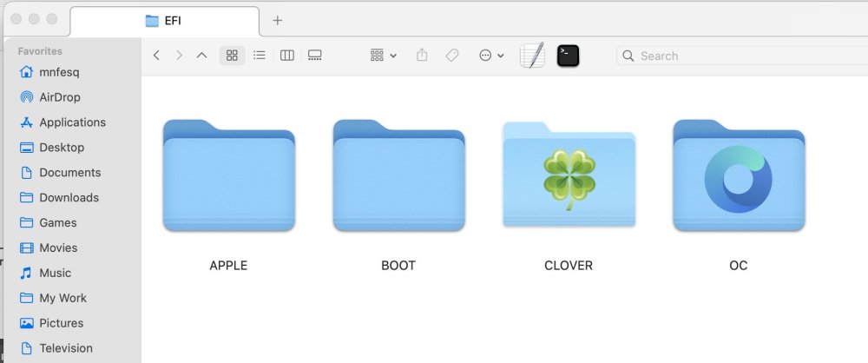868x363 pixels.
Task: Go back with the left chevron
Action: 156,56
